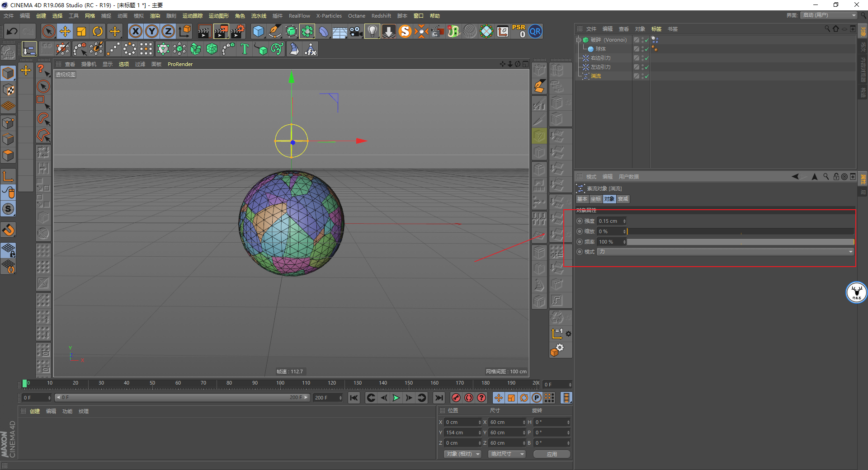Add a Light object
This screenshot has height=470, width=868.
pyautogui.click(x=372, y=31)
